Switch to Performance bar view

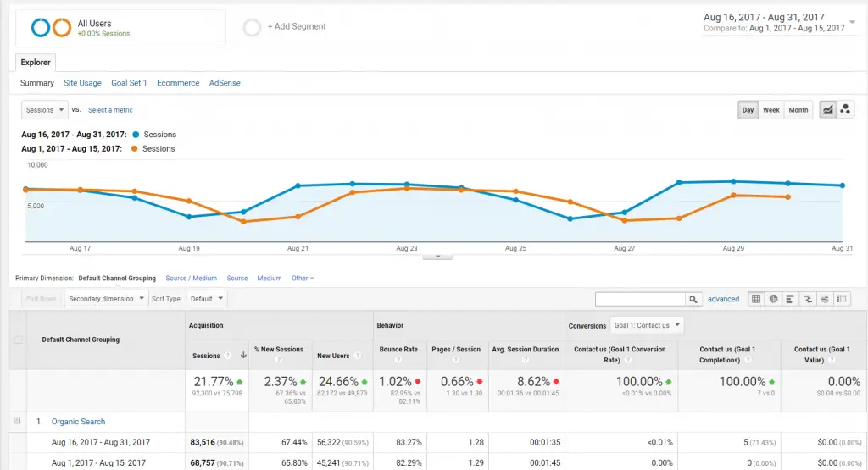click(x=790, y=299)
